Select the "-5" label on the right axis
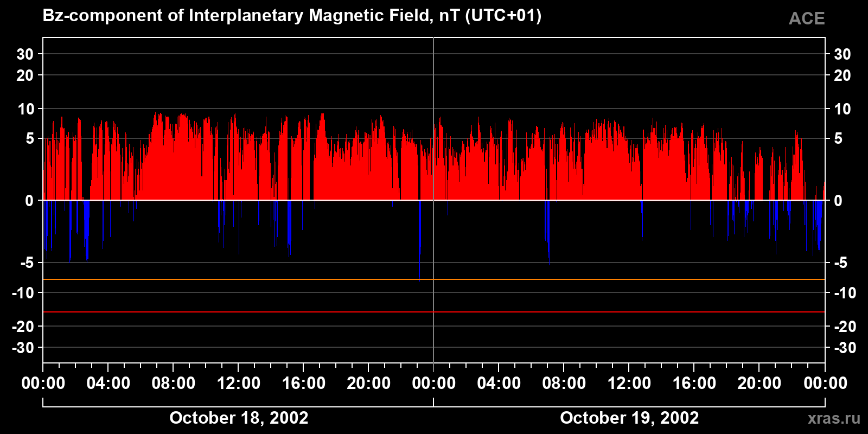Viewport: 868px width, 434px height. click(x=840, y=263)
